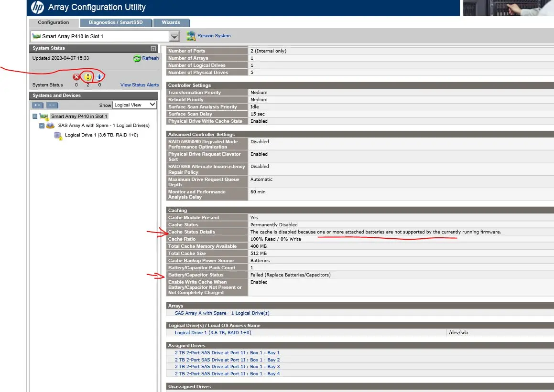Viewport: 554px width, 392px height.
Task: Click the Failed (Replace Batteries/Capacitors) value
Action: point(291,275)
